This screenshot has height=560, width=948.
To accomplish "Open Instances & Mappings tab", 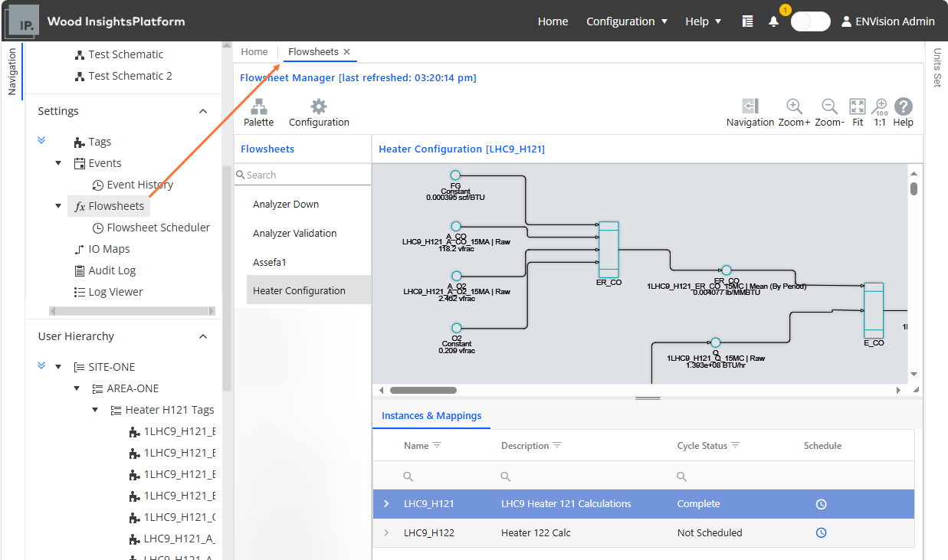I will (x=431, y=415).
